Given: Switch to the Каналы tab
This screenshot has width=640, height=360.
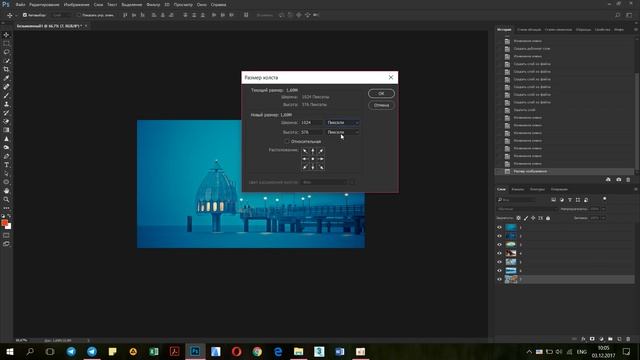Looking at the screenshot, I should pyautogui.click(x=518, y=189).
